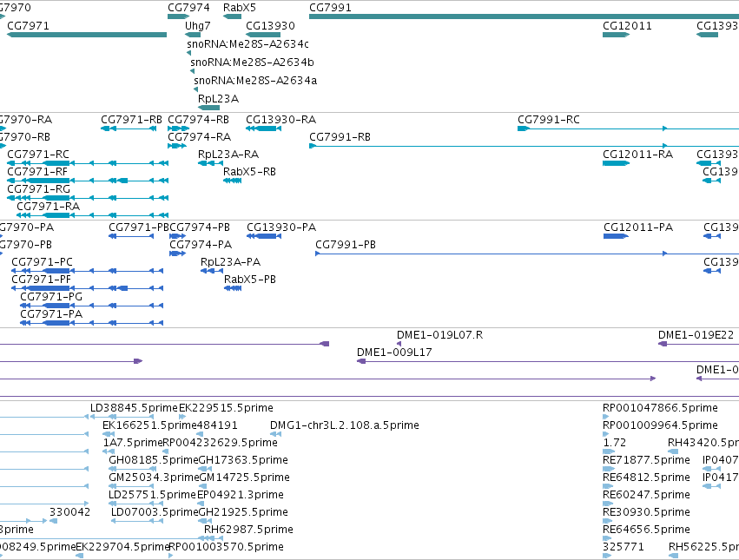This screenshot has width=739, height=560.
Task: Select the CG7974-RA transcript
Action: tap(177, 146)
